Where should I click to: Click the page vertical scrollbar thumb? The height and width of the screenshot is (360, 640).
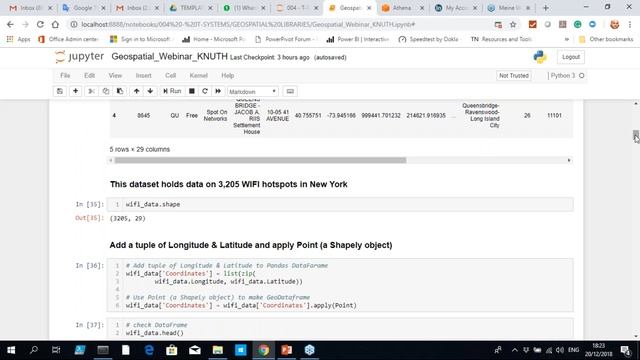tap(636, 136)
